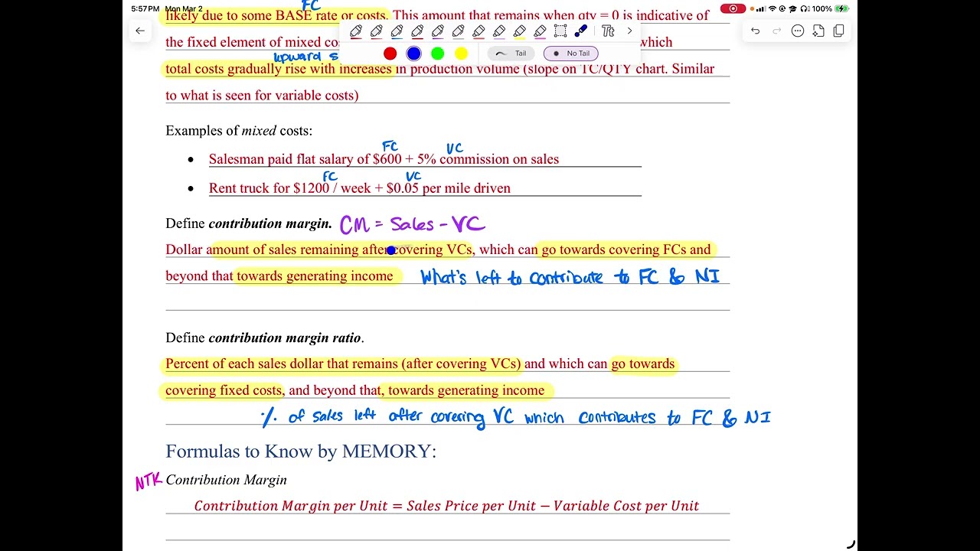Click handwritten '% of sales left' note

(516, 418)
